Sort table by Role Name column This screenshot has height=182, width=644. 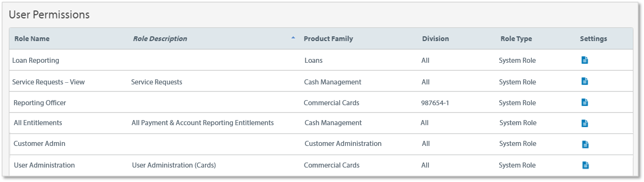click(32, 39)
